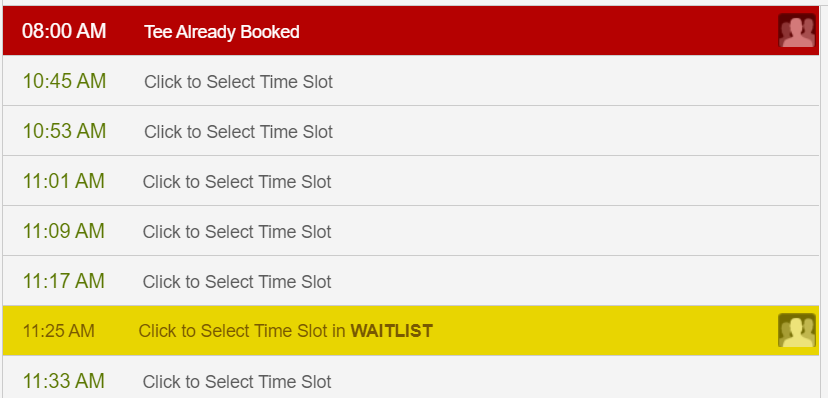
Task: Click the 'Tee Already Booked' text
Action: [222, 32]
